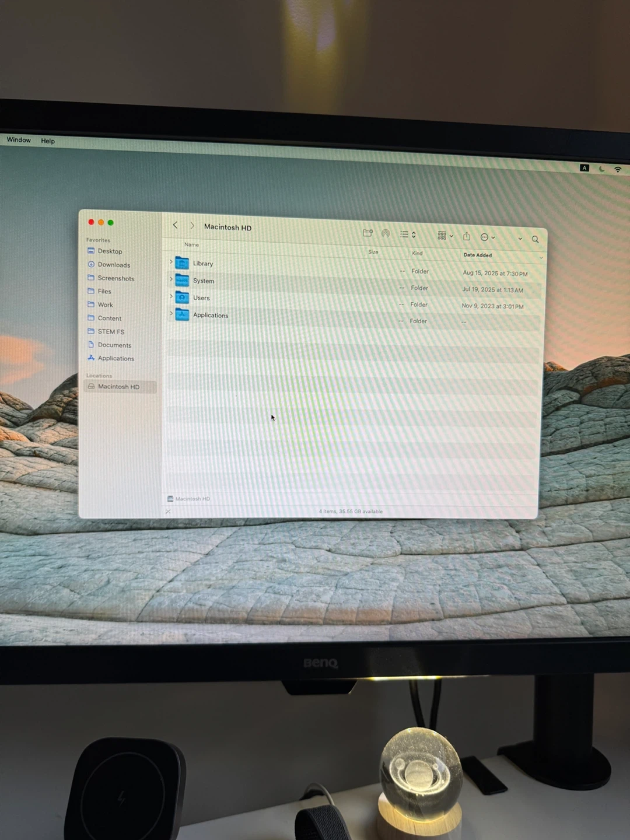Click the AirDrop toolbar icon
630x840 pixels.
(386, 233)
